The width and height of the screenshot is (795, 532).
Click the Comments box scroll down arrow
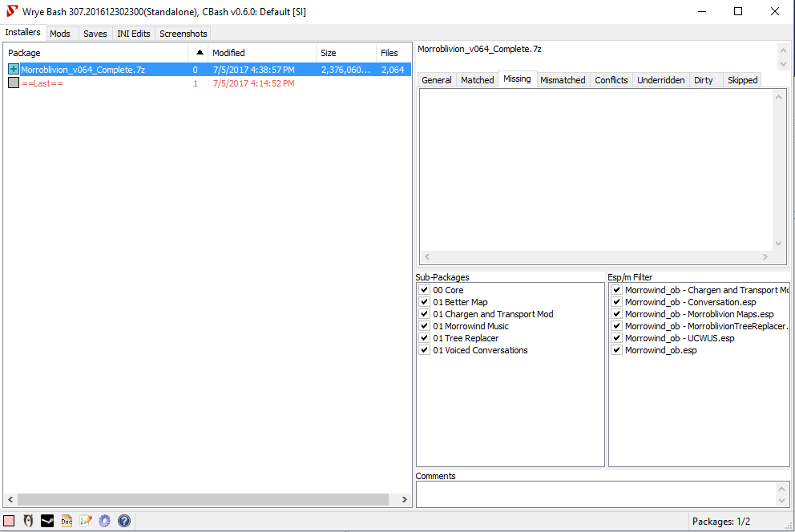tap(781, 501)
